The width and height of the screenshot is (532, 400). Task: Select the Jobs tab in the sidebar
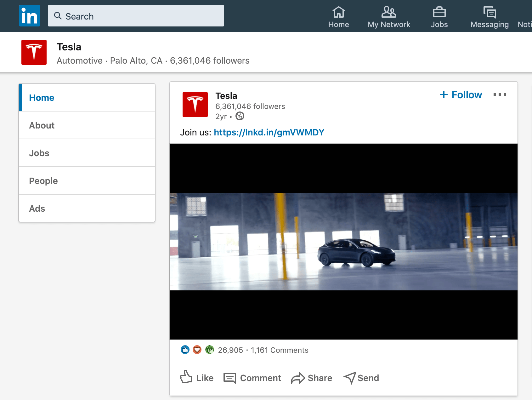(87, 153)
